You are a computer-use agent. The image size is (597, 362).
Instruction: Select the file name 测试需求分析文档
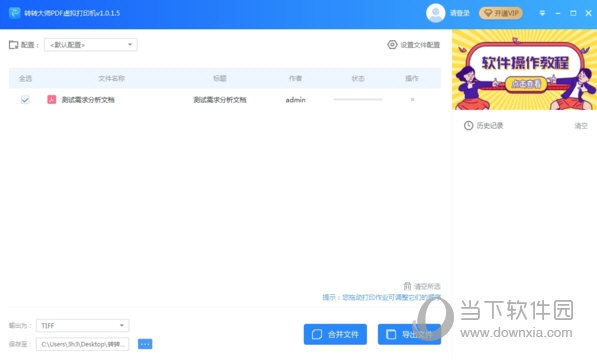[x=88, y=100]
